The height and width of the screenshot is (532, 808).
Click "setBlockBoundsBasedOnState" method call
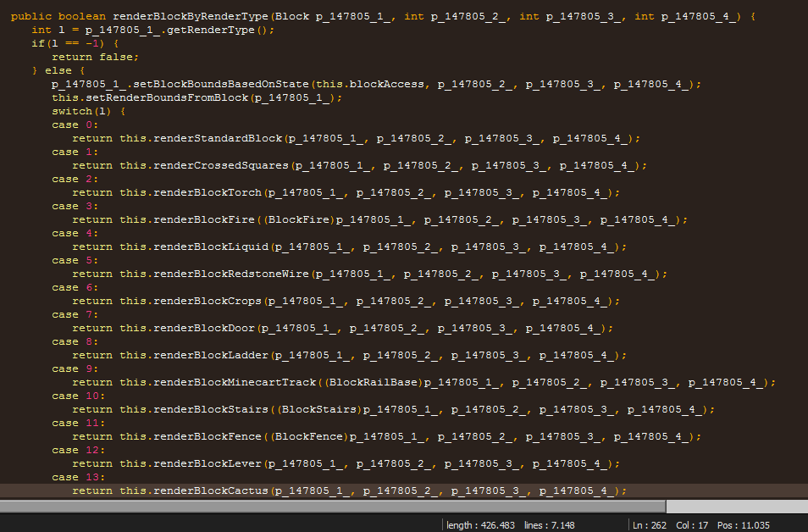(221, 84)
